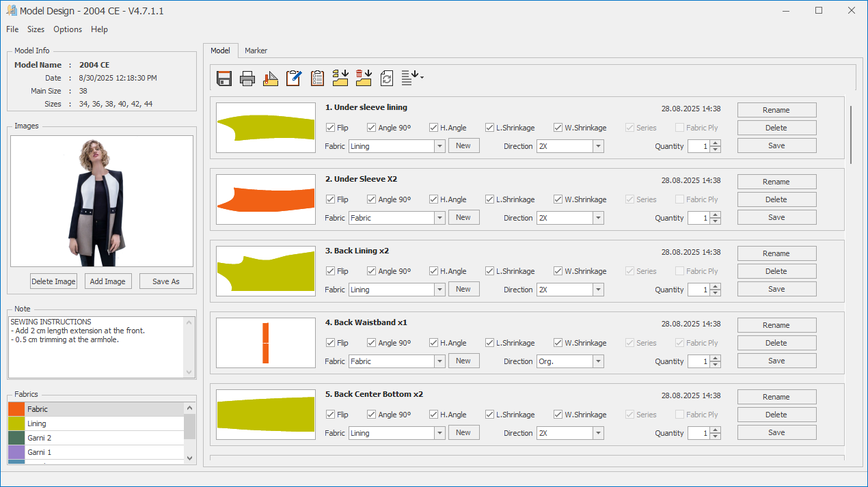868x487 pixels.
Task: Switch to the Marker tab
Action: (256, 51)
